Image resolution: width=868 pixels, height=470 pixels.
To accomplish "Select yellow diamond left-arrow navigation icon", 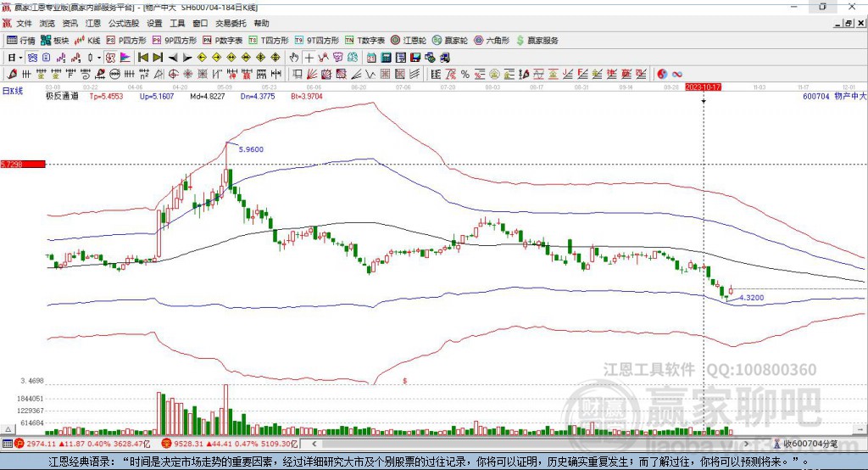I will click(x=202, y=58).
